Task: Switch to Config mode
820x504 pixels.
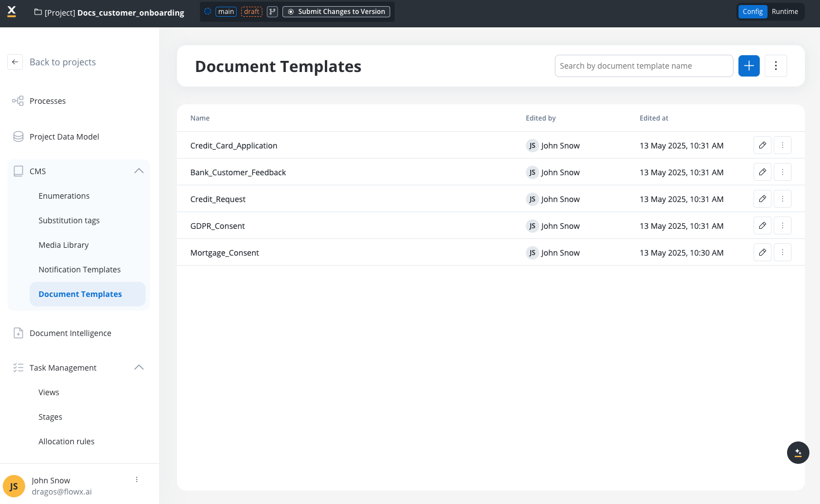Action: (x=752, y=12)
